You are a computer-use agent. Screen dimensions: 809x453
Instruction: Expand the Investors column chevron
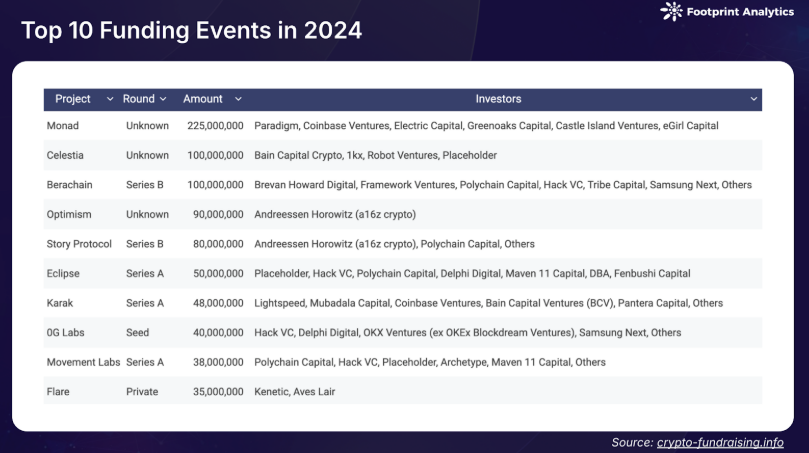click(753, 99)
